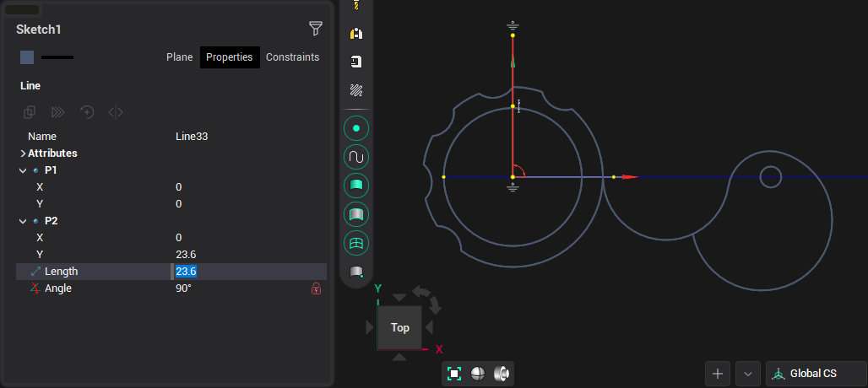Expand the Attributes section

(22, 154)
